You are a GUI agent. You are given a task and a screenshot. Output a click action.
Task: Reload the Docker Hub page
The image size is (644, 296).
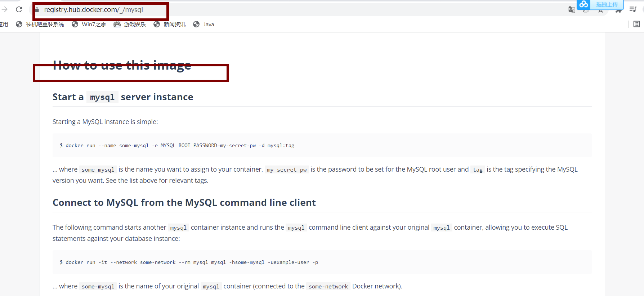[x=19, y=9]
